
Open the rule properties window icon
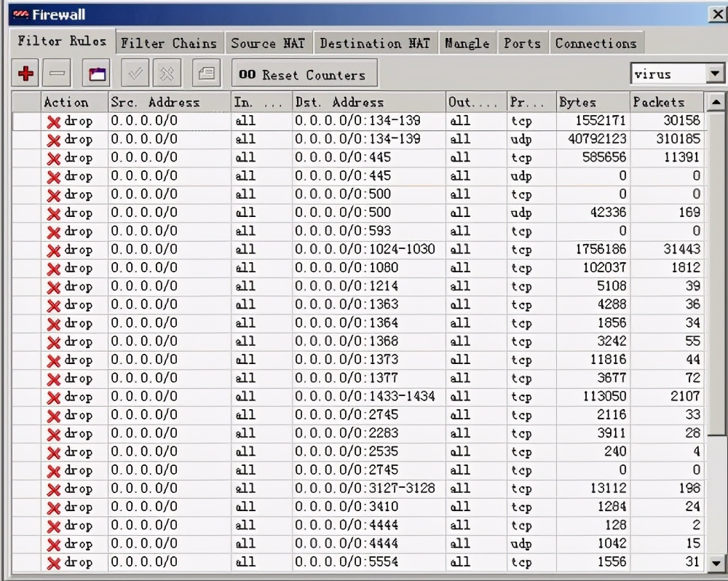[x=97, y=74]
